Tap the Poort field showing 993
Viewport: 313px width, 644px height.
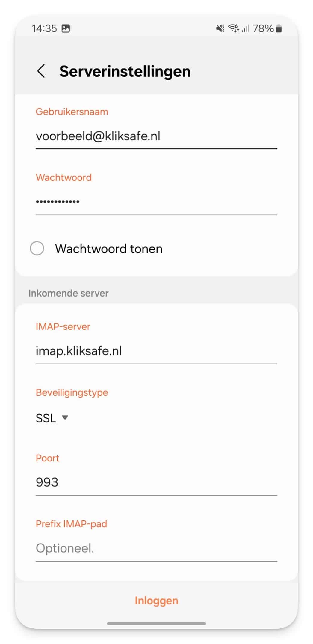(x=156, y=482)
